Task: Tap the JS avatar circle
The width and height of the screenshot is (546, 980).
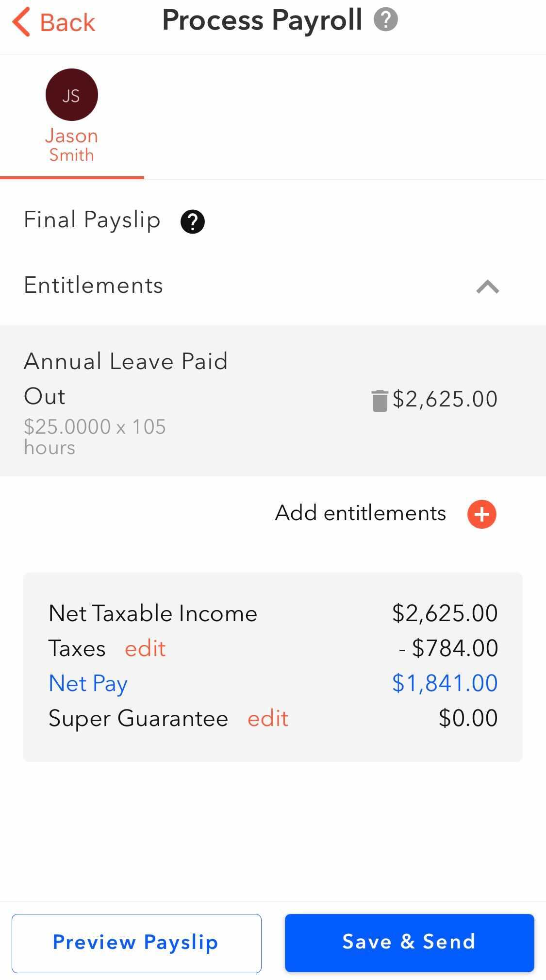Action: point(72,95)
